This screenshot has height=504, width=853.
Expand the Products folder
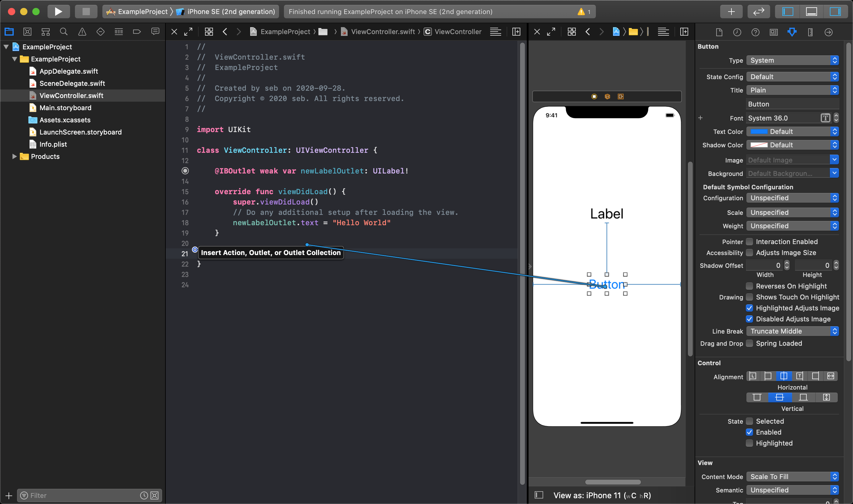pyautogui.click(x=14, y=156)
